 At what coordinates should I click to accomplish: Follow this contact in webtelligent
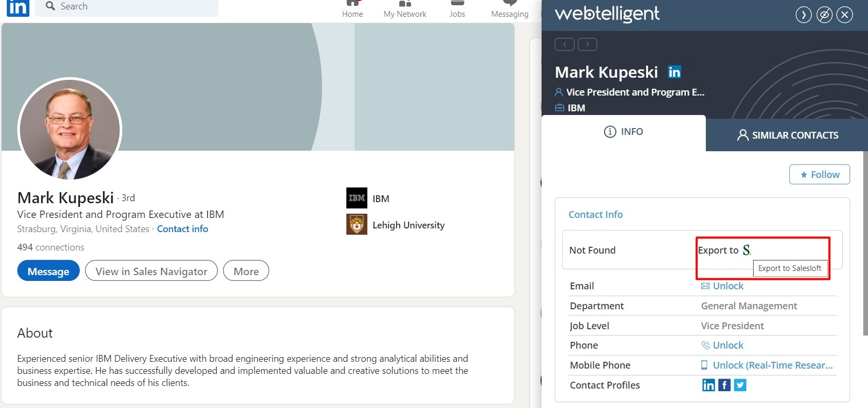coord(819,174)
